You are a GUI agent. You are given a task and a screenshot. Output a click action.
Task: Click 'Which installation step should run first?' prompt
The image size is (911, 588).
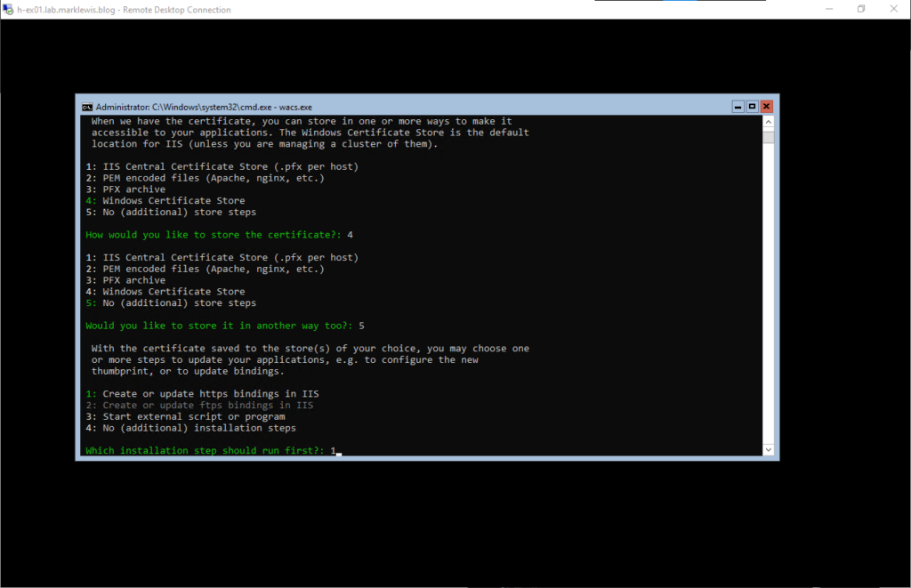click(205, 450)
